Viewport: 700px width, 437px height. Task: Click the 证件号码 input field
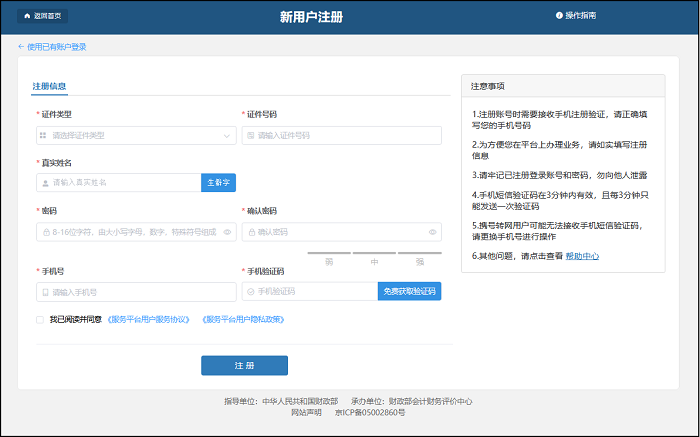click(340, 135)
